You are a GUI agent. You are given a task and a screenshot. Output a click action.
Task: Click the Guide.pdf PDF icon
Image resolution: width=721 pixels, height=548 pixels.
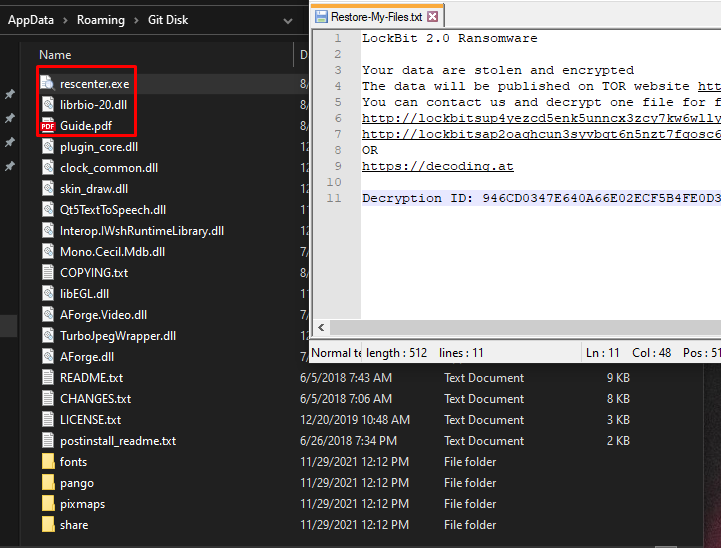(x=48, y=126)
